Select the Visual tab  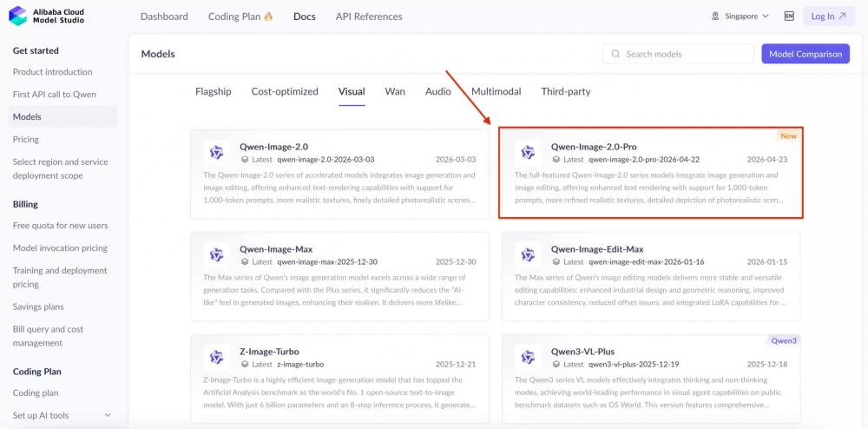352,91
